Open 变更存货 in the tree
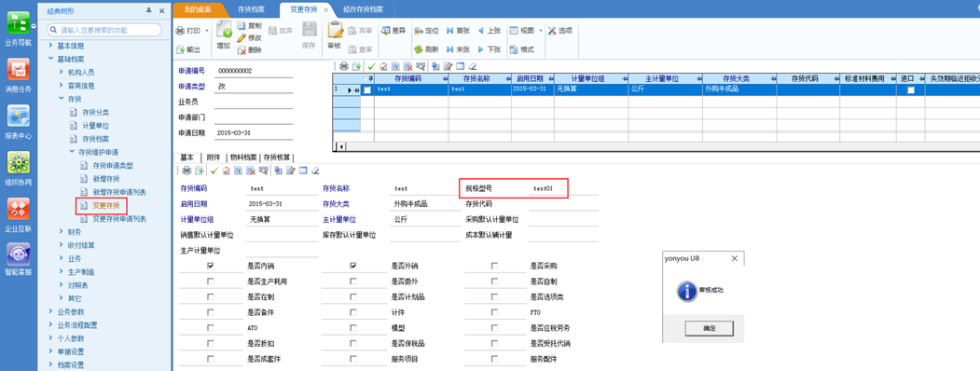980x371 pixels. point(105,205)
